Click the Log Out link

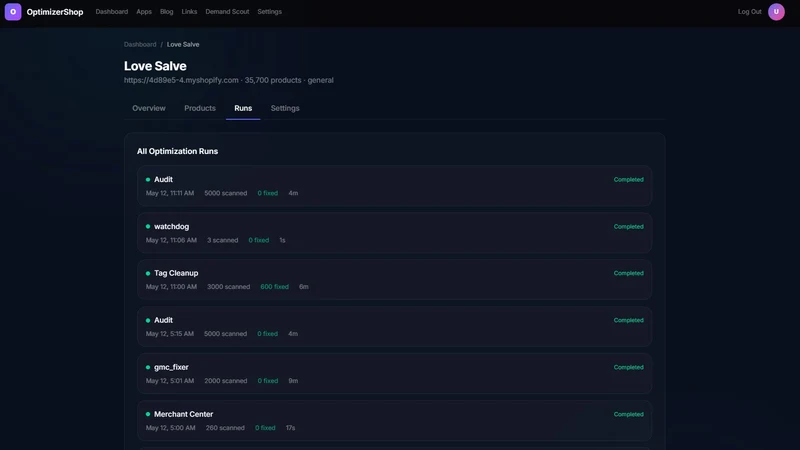749,12
